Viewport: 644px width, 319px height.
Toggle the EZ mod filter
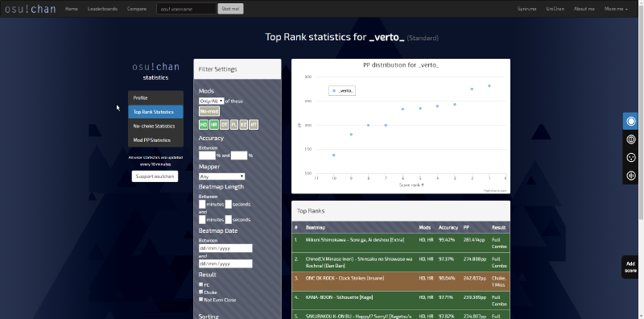pyautogui.click(x=244, y=125)
